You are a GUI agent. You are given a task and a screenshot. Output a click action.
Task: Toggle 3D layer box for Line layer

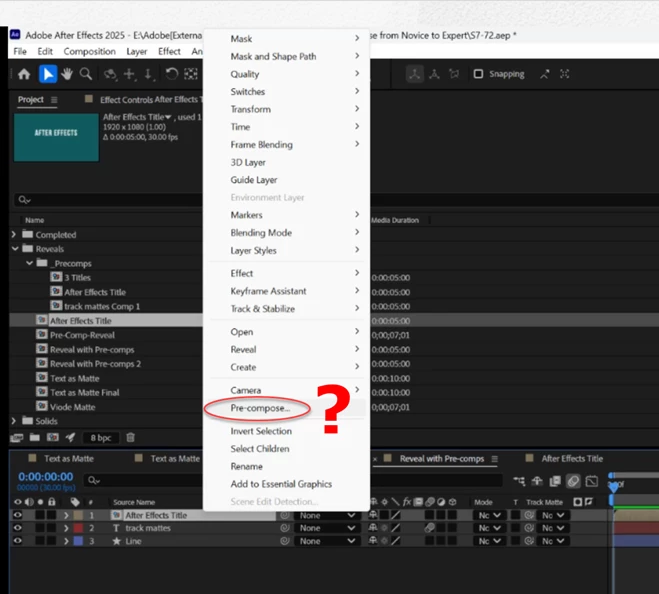(452, 541)
